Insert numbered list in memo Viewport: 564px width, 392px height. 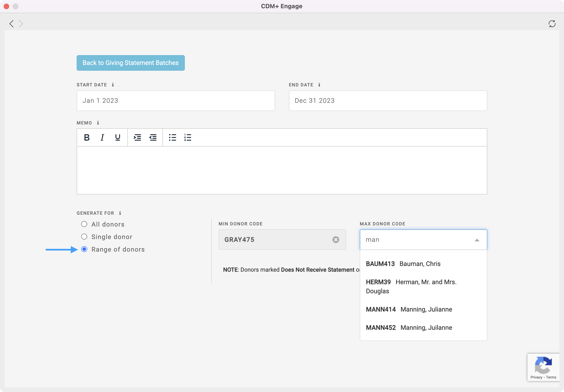[188, 137]
